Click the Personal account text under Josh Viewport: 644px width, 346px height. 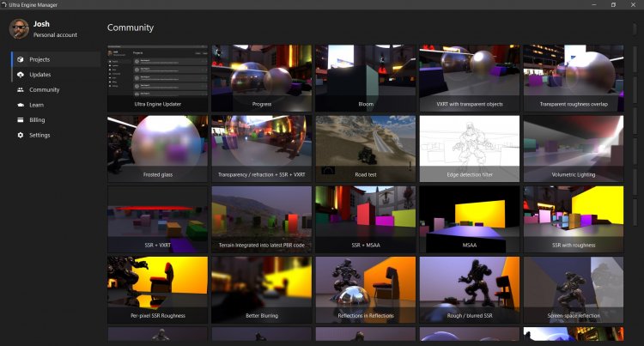click(54, 35)
